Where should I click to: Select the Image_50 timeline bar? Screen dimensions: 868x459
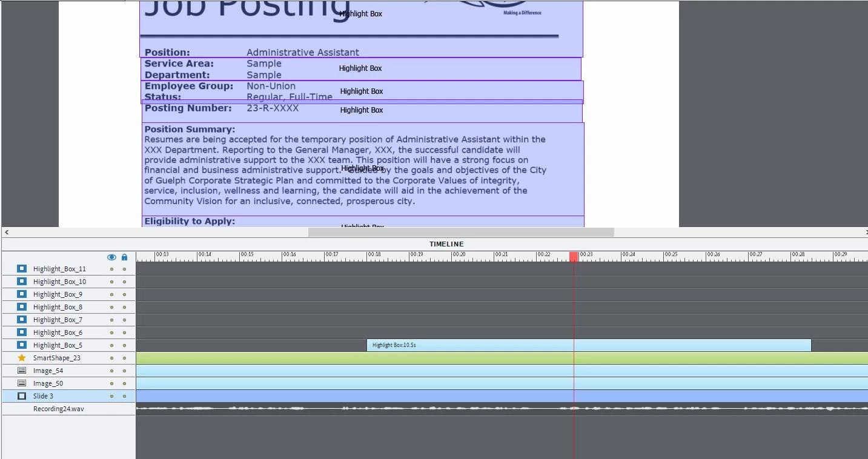click(x=502, y=383)
